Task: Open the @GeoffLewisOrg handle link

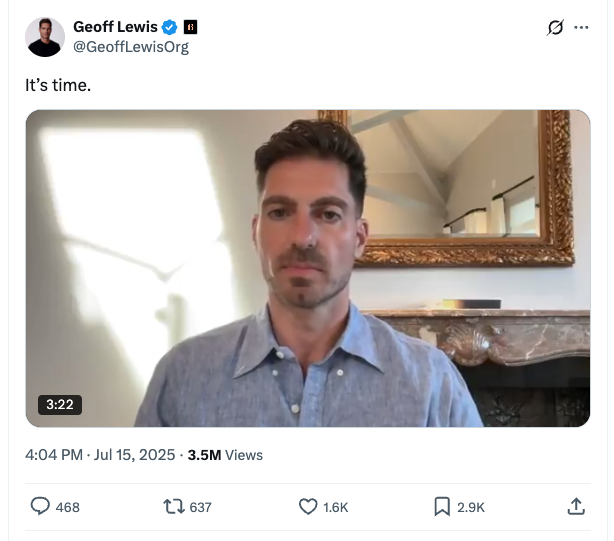Action: [131, 47]
